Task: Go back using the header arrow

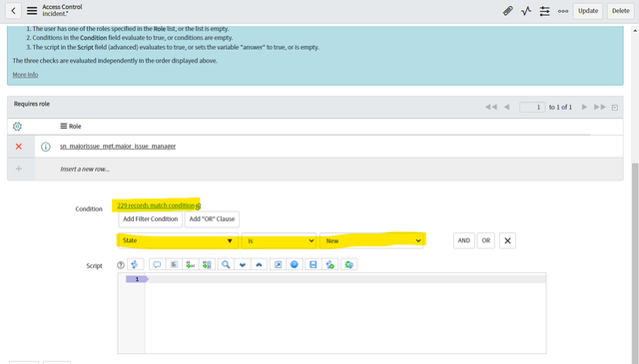Action: pos(13,11)
